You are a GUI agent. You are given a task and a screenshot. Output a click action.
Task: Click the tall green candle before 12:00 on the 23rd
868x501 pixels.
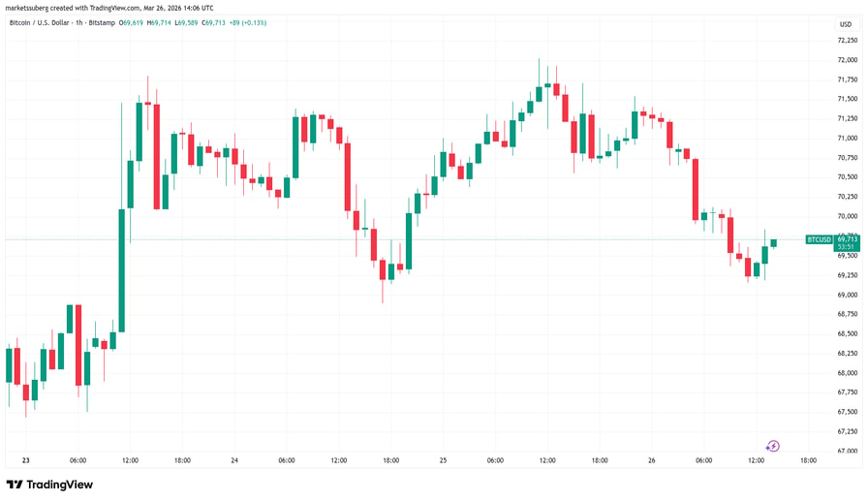click(x=122, y=270)
